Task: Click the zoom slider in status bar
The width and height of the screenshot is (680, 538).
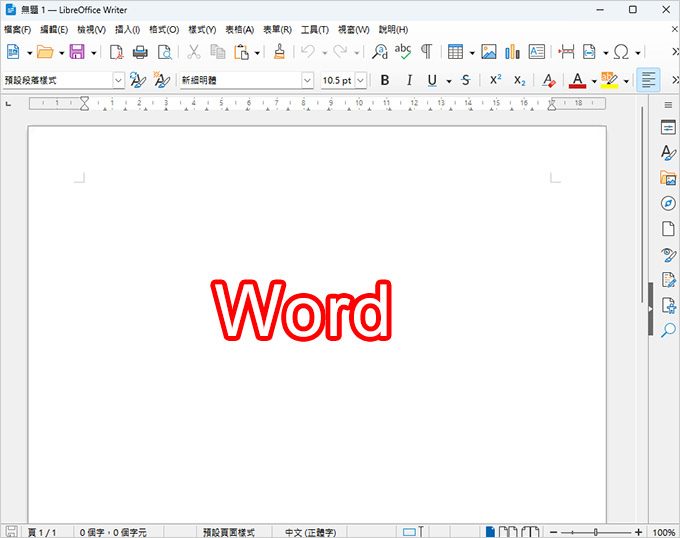Action: coord(596,532)
